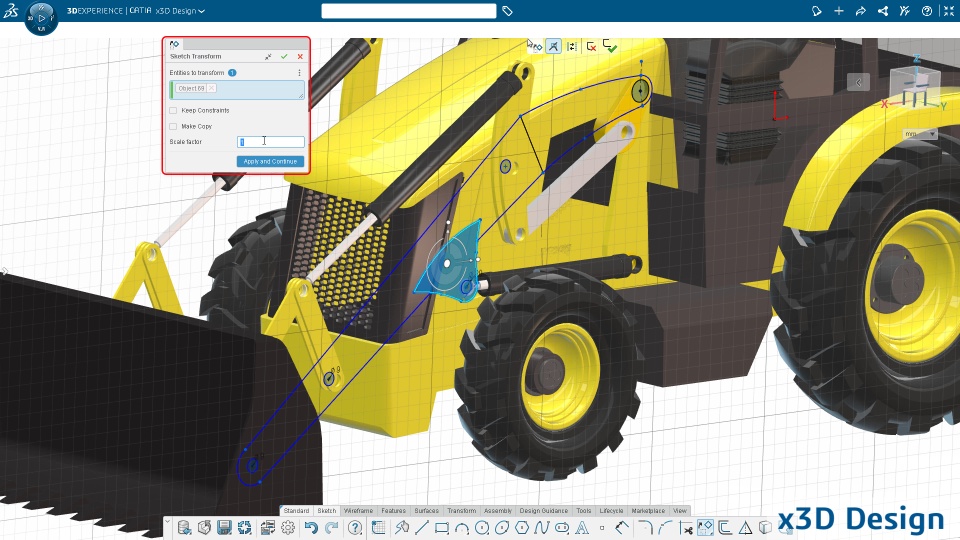Image resolution: width=960 pixels, height=540 pixels.
Task: Click the Sketch Transform dialog tab icon
Action: coord(174,44)
